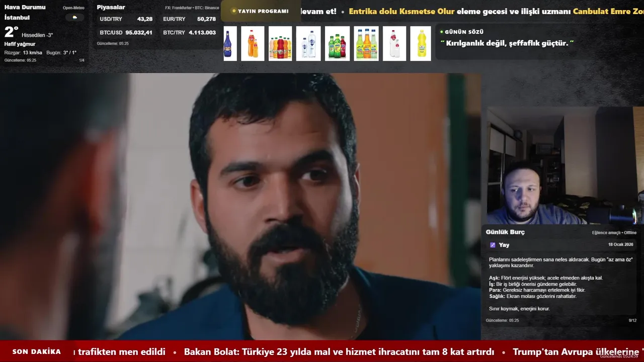This screenshot has width=644, height=362.
Task: Select the blue glass bottle product image
Action: tap(230, 44)
